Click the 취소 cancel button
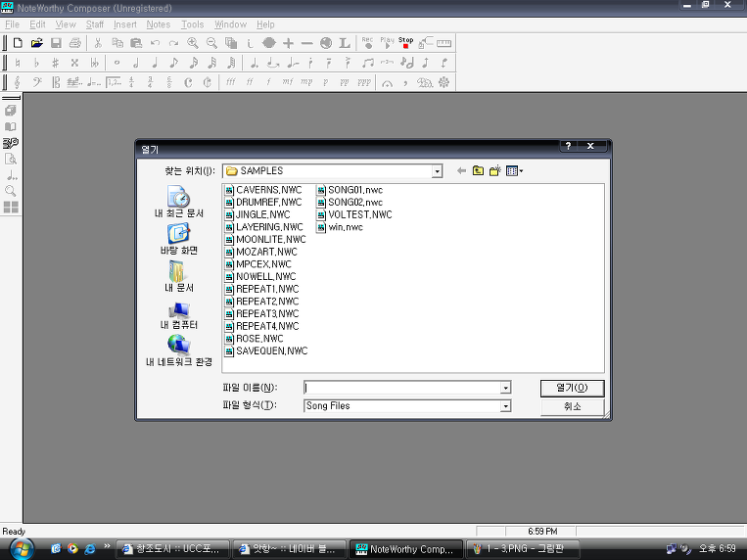Screen dimensions: 747x560 click(x=572, y=406)
